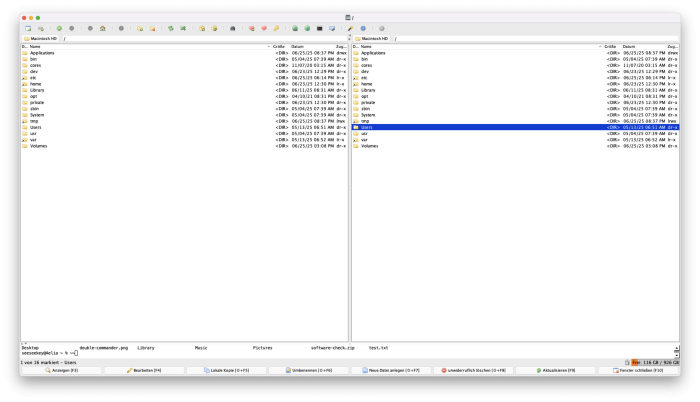This screenshot has width=700, height=402.
Task: Click Bearbeiten [F4] button
Action: [144, 370]
